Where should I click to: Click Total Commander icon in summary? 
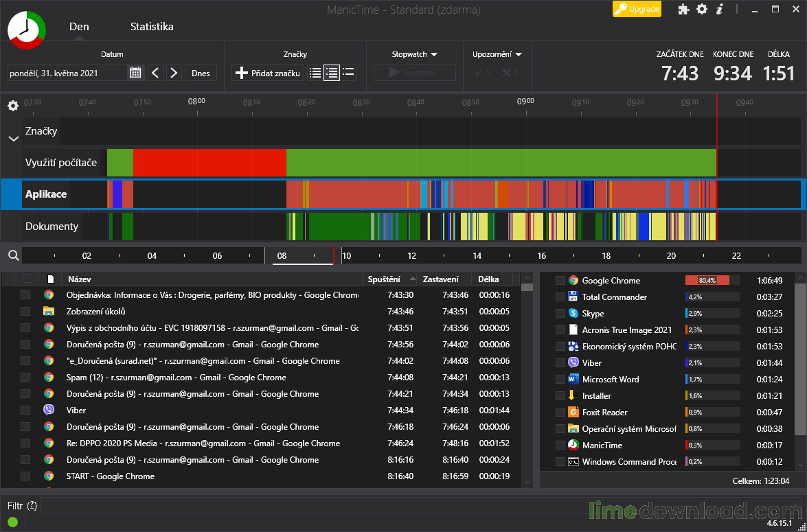click(x=573, y=297)
